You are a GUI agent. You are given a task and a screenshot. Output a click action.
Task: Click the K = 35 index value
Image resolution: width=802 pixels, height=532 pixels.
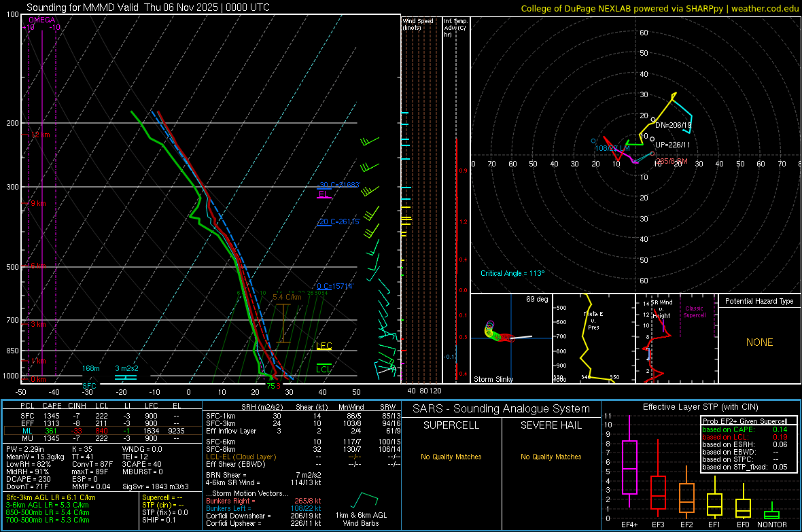coord(82,449)
